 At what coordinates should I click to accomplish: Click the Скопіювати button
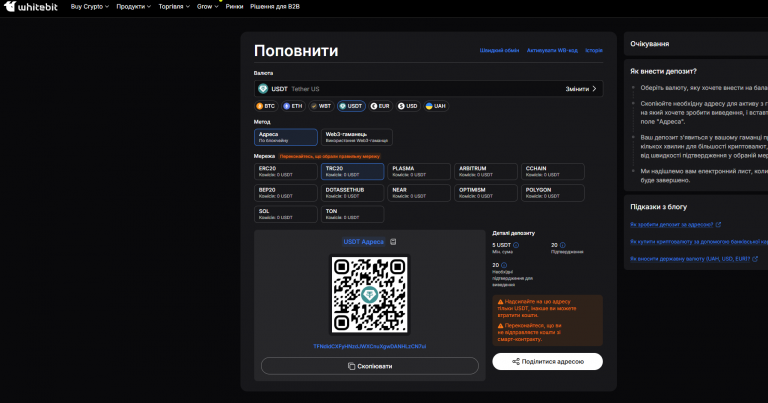point(370,366)
